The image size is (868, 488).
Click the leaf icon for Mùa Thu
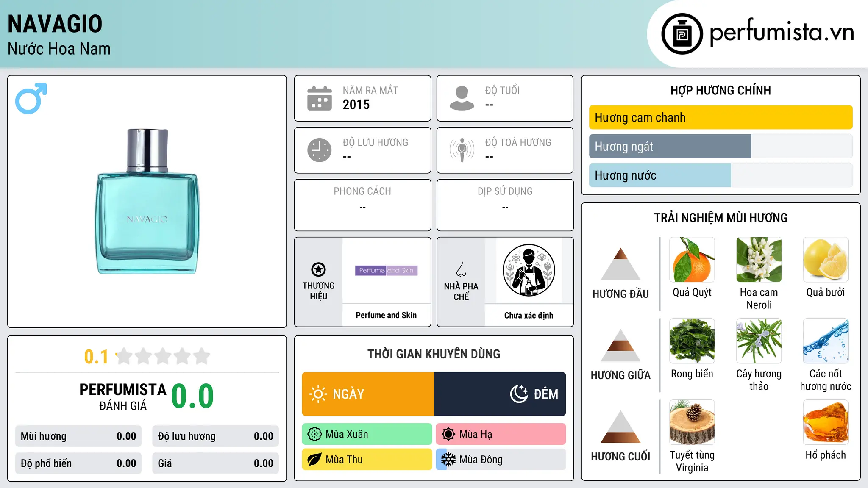click(314, 460)
